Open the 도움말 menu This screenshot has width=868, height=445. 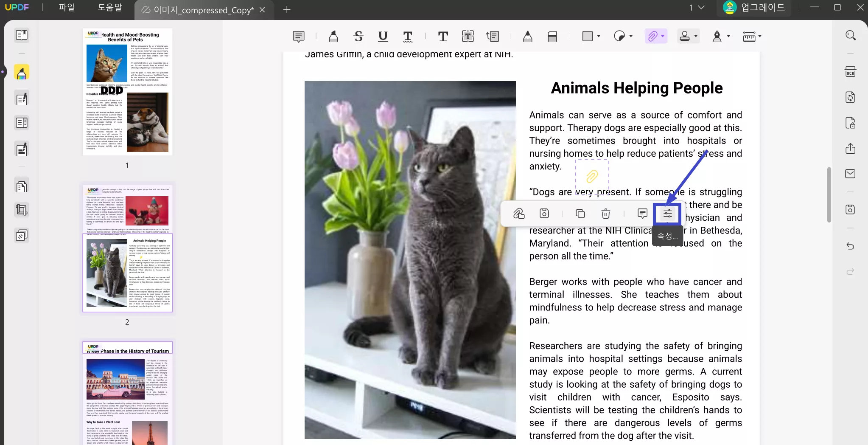point(110,8)
